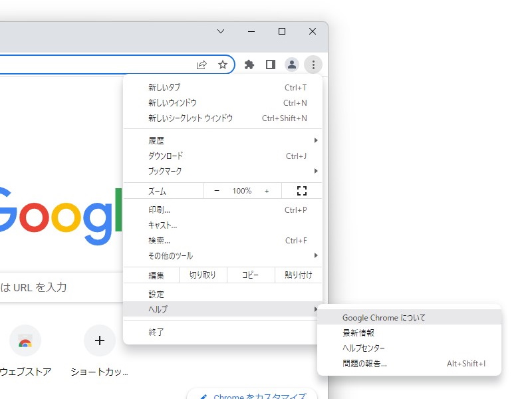Open 新しいシークレット ウィンドウ
Screen dimensions: 532x399
193,118
